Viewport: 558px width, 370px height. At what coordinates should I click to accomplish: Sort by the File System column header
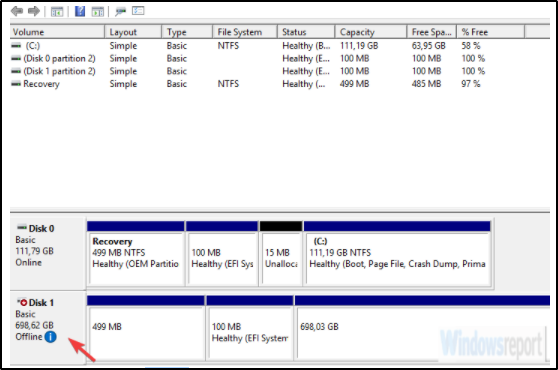(245, 32)
